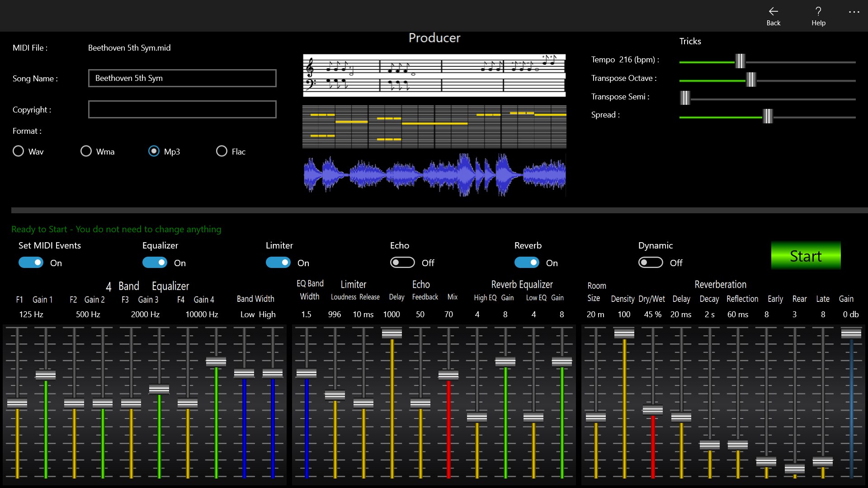The image size is (868, 488).
Task: Enable the Echo effect toggle
Action: (402, 262)
